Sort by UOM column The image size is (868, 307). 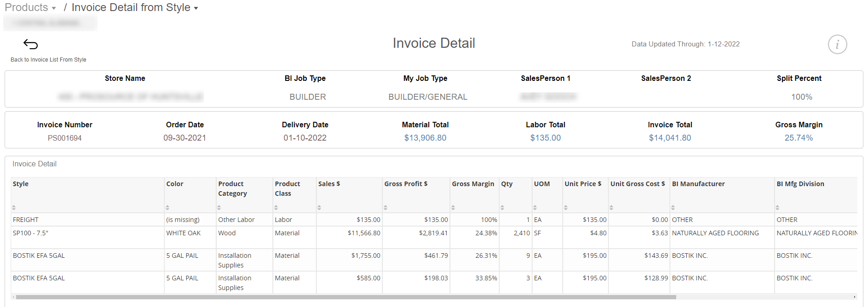535,208
